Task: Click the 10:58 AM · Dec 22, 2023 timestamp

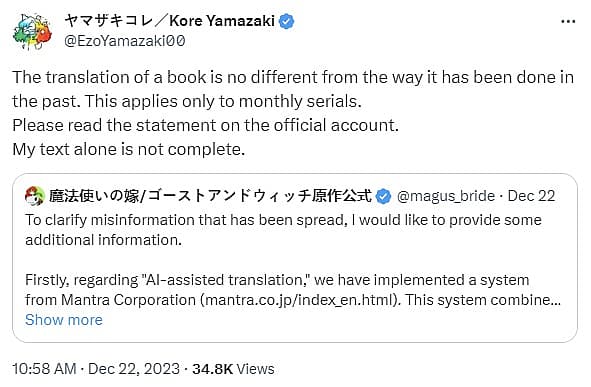Action: [x=96, y=369]
